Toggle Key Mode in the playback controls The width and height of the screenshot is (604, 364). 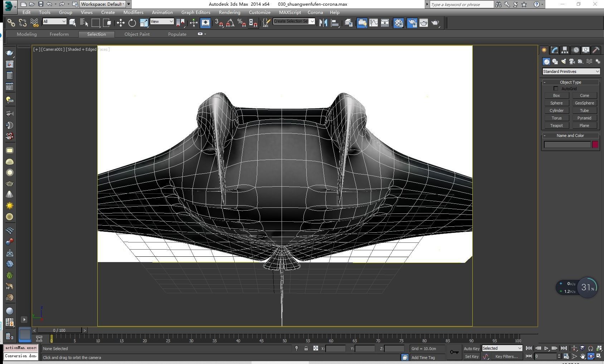529,356
